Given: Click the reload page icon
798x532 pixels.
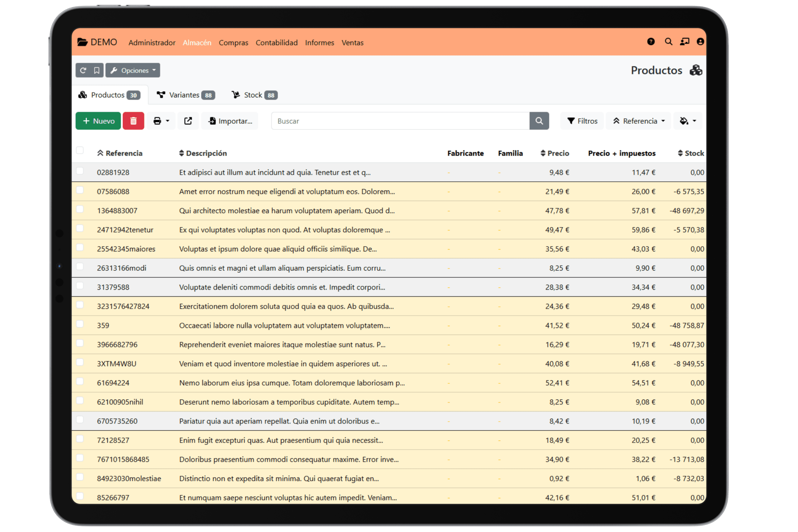Looking at the screenshot, I should [83, 70].
